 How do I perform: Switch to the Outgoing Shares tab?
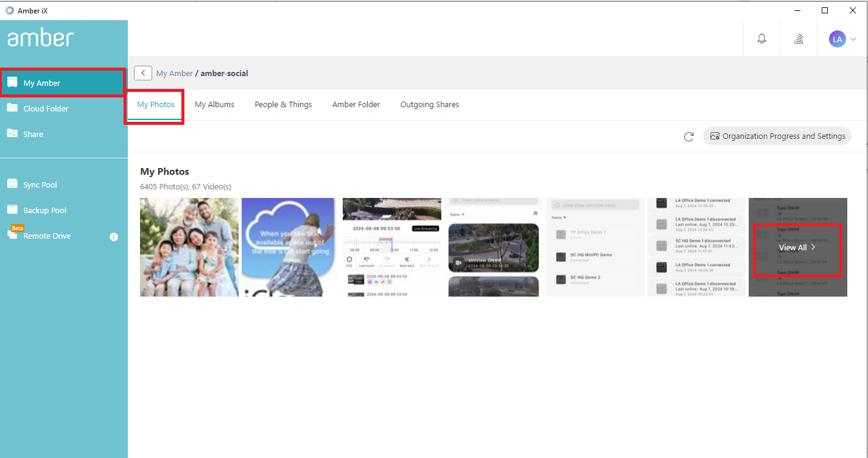[430, 105]
